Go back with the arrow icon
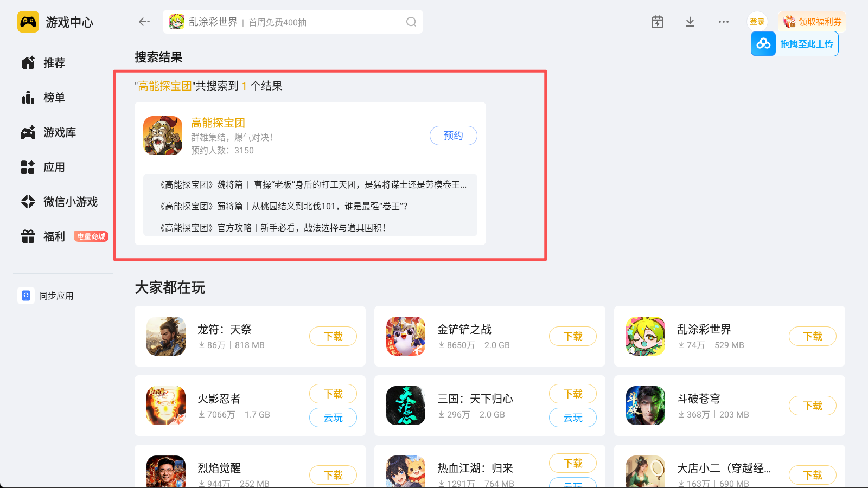 tap(144, 22)
